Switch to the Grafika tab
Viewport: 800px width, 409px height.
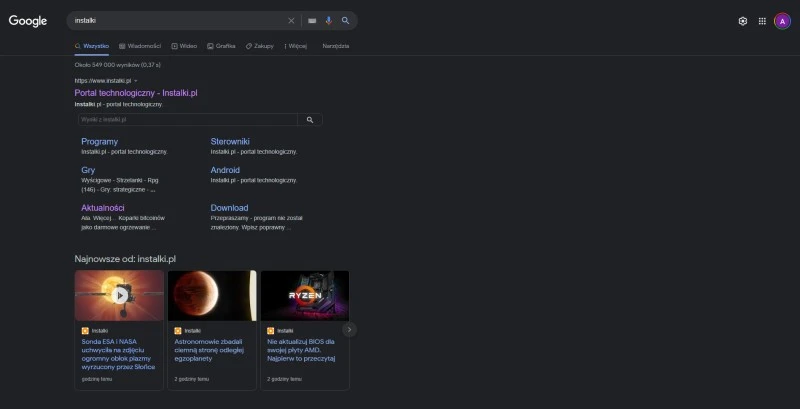pos(221,46)
